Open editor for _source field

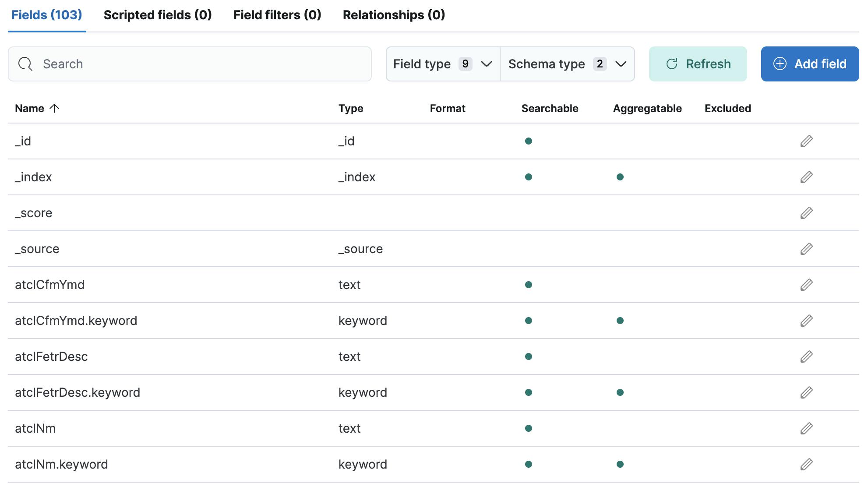(806, 249)
